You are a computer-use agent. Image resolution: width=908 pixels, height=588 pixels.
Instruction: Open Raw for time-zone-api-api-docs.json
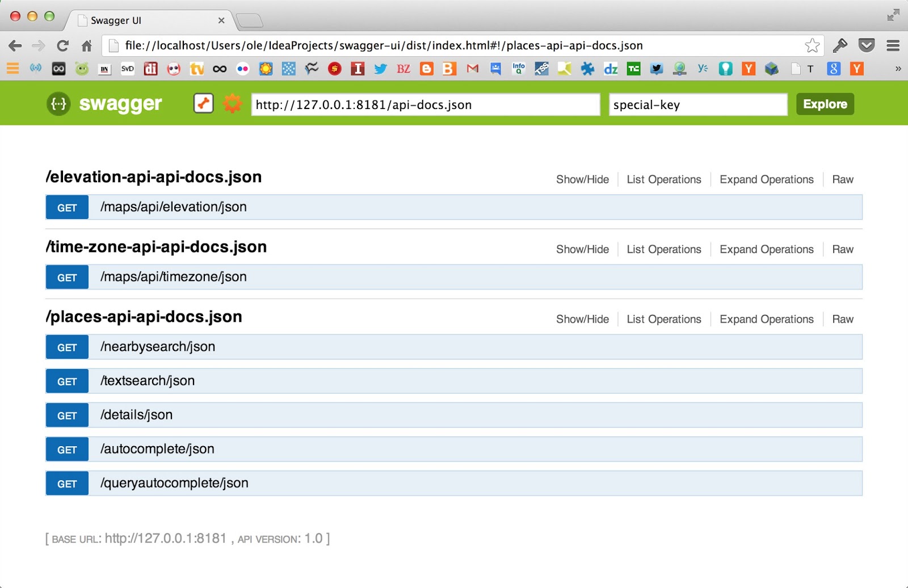tap(843, 249)
